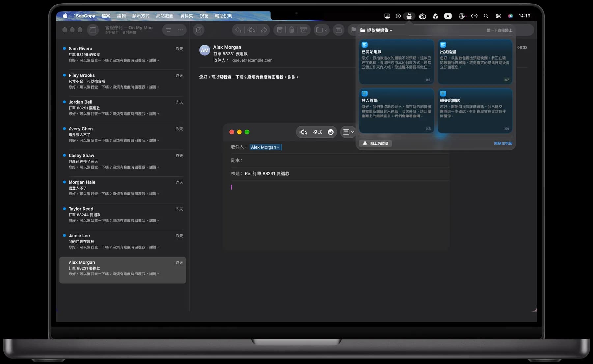Open Spotlight search magnifier in menu bar

[486, 16]
